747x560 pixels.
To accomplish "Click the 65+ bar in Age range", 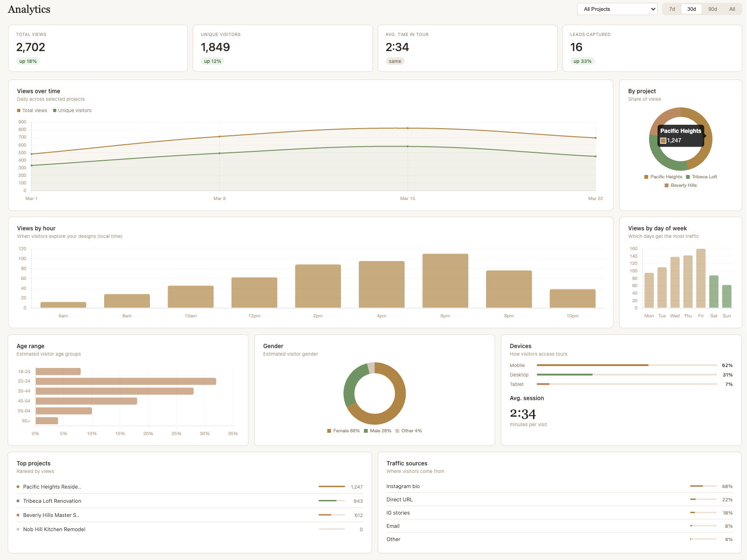I will click(x=47, y=420).
